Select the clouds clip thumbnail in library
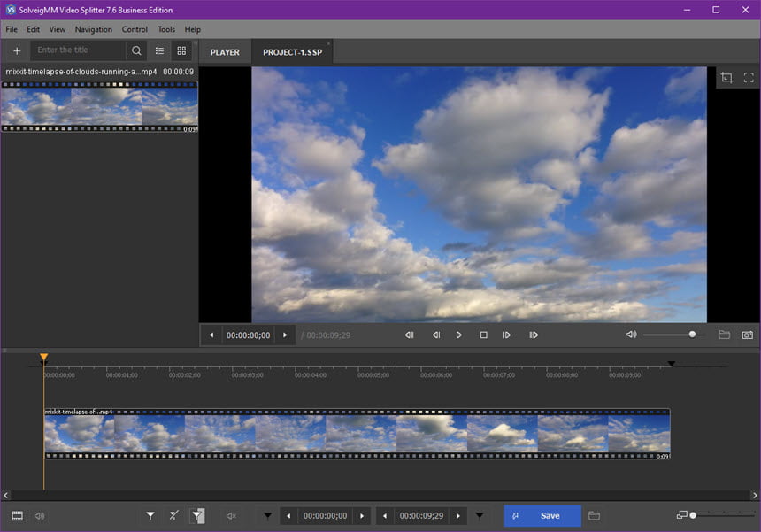This screenshot has height=532, width=761. pyautogui.click(x=99, y=107)
